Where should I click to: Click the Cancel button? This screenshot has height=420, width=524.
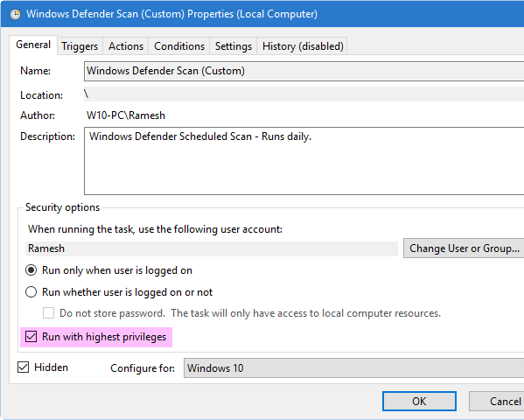[496, 401]
